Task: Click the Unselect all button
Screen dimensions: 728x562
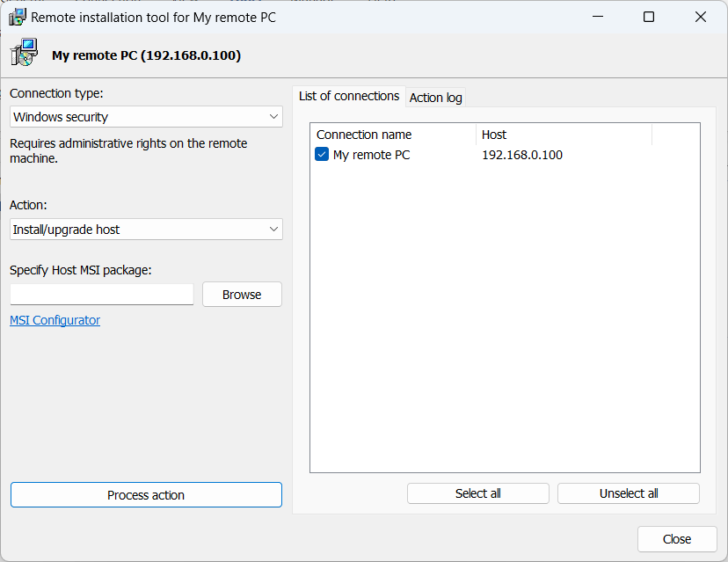Action: point(628,493)
